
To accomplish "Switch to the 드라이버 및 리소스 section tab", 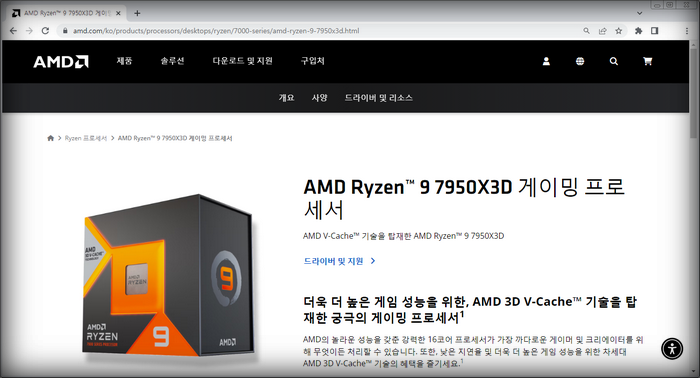I will point(379,98).
